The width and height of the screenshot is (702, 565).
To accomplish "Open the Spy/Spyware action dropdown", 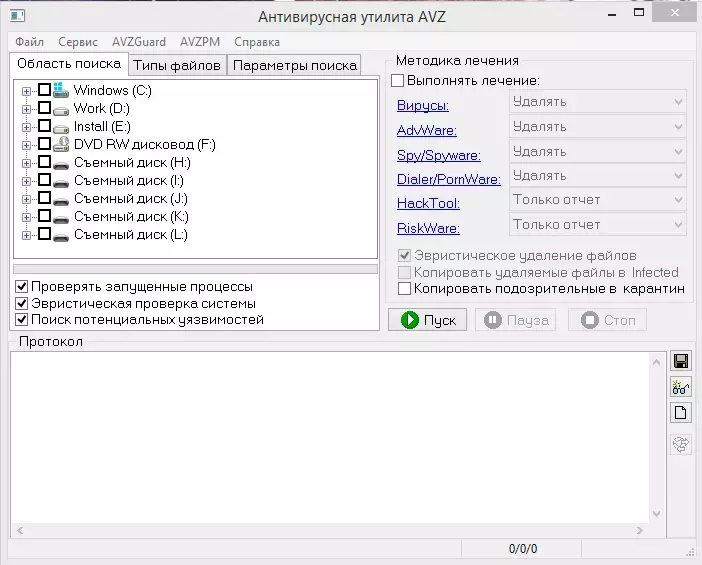I will (598, 152).
